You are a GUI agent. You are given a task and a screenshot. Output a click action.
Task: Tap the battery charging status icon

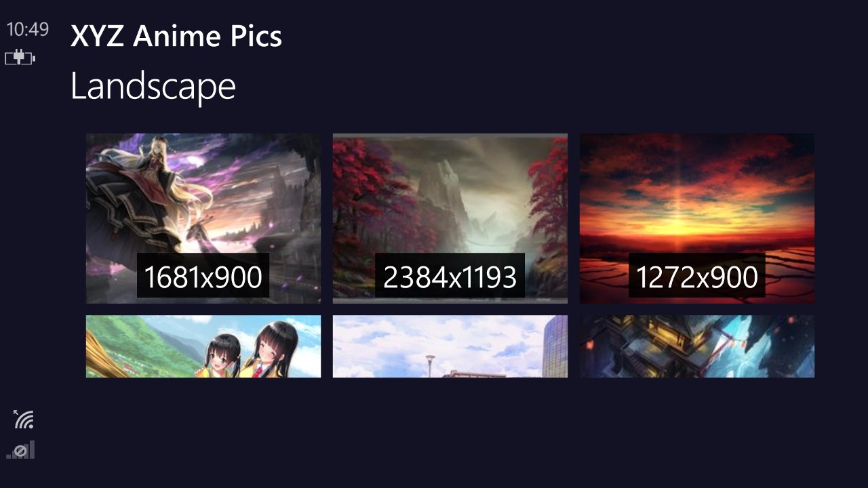click(x=20, y=58)
